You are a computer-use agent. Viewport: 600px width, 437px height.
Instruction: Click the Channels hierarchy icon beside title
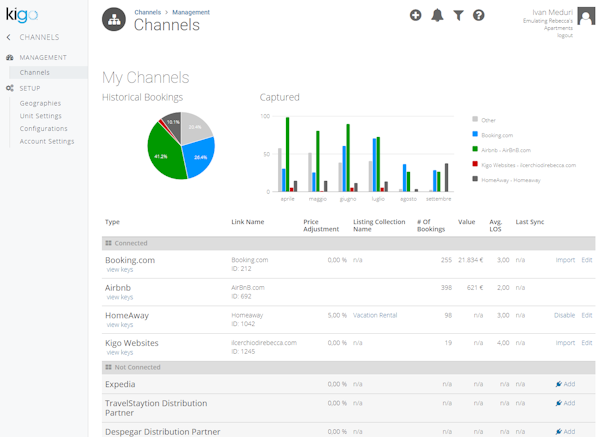113,19
